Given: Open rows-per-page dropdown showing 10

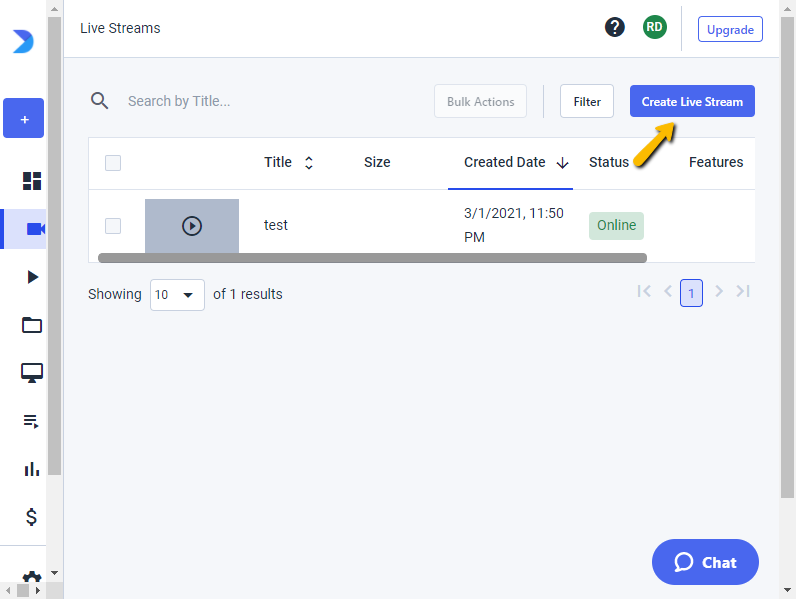Looking at the screenshot, I should (177, 295).
